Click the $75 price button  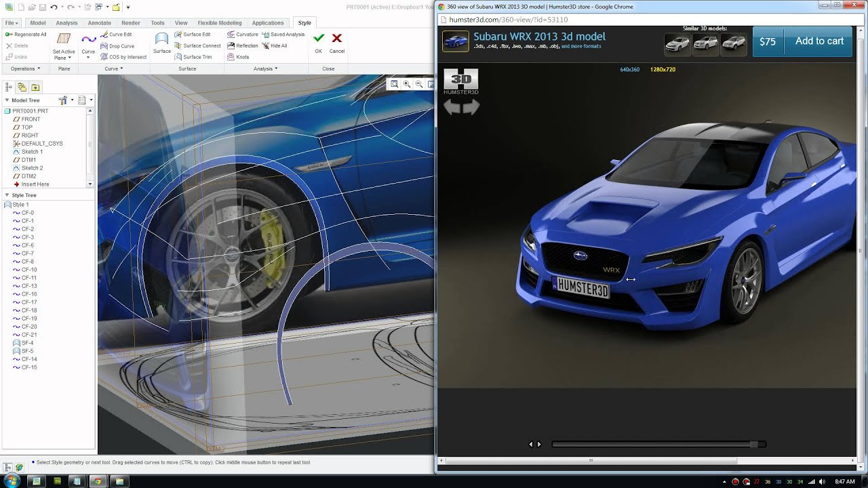tap(768, 41)
